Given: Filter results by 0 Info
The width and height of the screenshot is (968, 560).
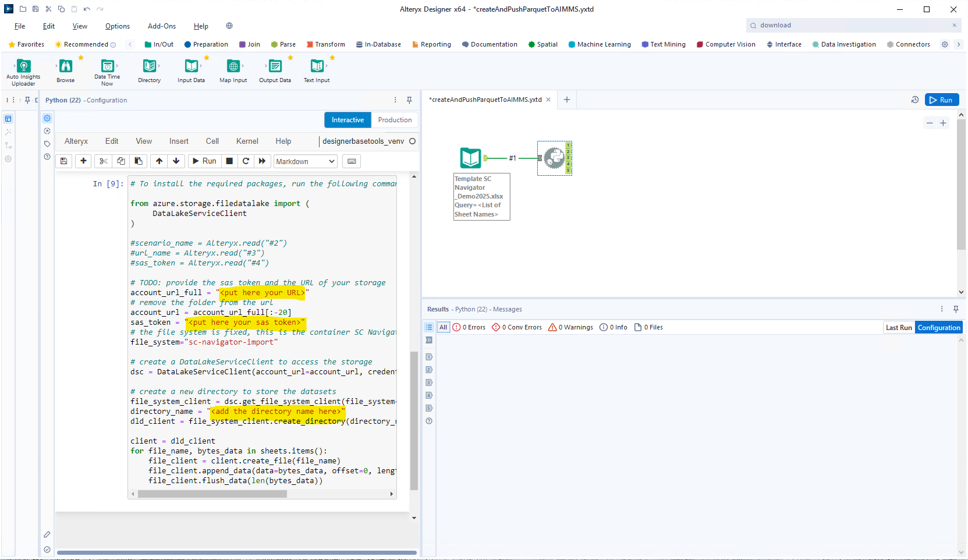Looking at the screenshot, I should [x=614, y=327].
